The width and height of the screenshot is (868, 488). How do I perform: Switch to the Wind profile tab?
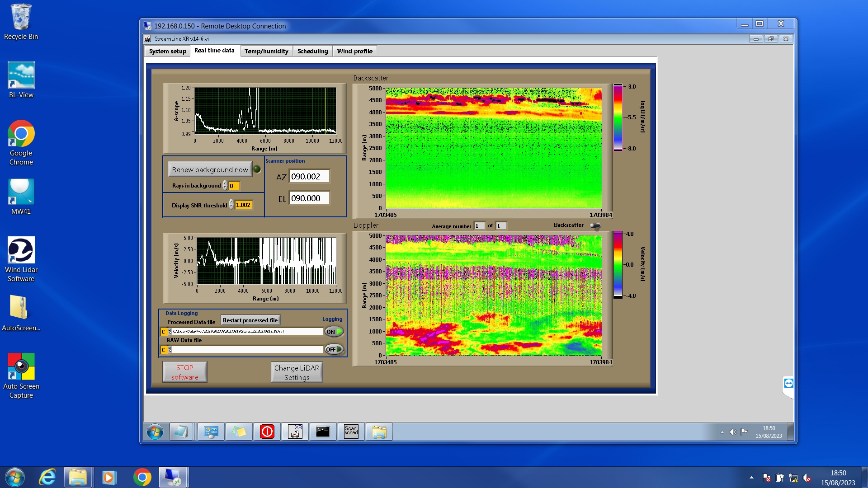point(354,51)
